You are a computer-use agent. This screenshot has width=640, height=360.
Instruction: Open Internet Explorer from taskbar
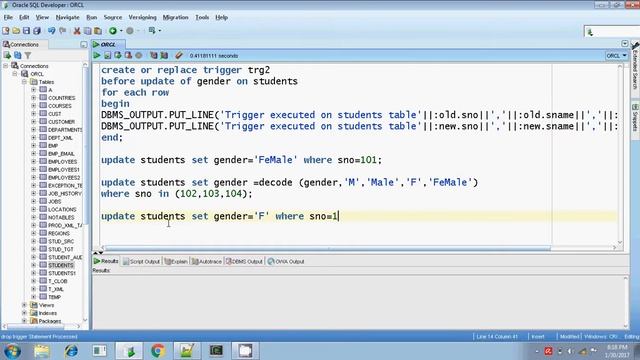(x=71, y=351)
